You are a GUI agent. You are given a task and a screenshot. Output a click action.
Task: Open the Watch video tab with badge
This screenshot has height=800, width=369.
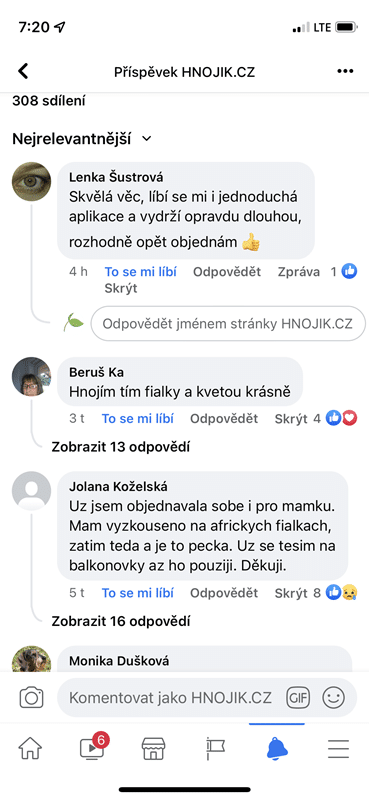pos(92,747)
